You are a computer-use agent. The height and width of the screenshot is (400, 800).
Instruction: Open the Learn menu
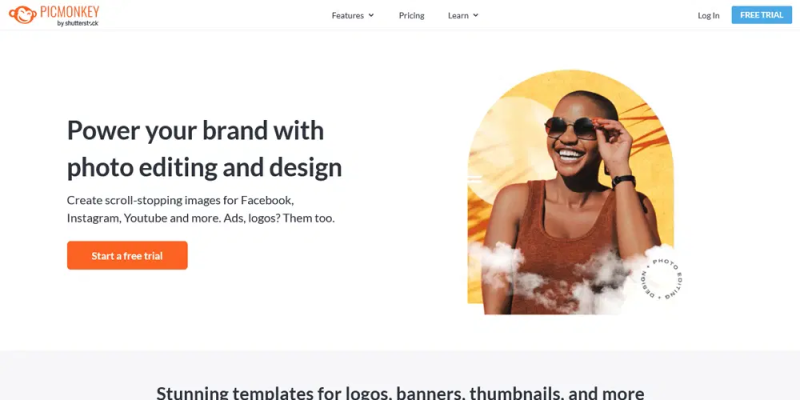[463, 15]
